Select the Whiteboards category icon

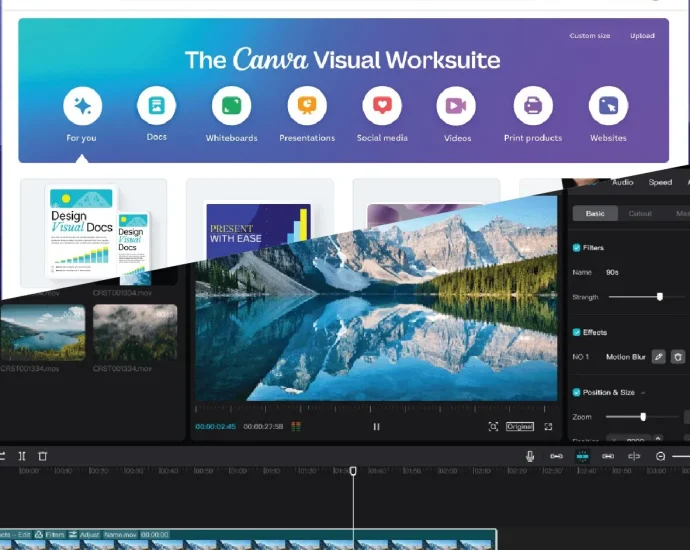[x=231, y=106]
